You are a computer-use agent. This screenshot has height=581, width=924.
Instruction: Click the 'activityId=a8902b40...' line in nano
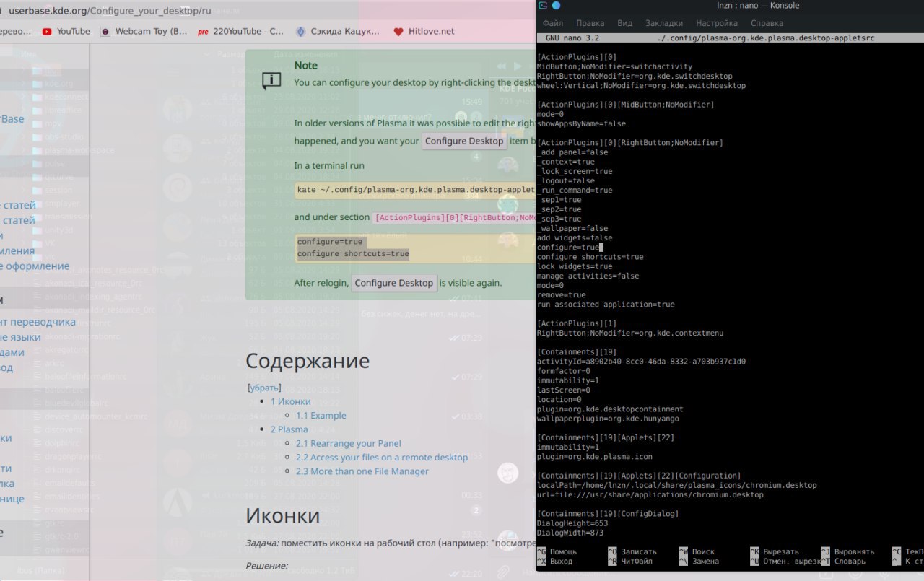pos(641,362)
